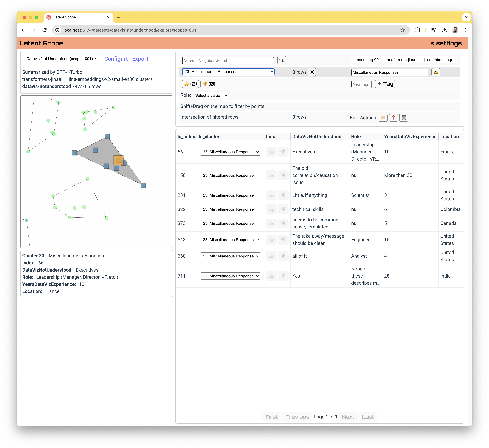This screenshot has width=489, height=448.
Task: Thumbs up row 66 Executives
Action: [x=271, y=152]
